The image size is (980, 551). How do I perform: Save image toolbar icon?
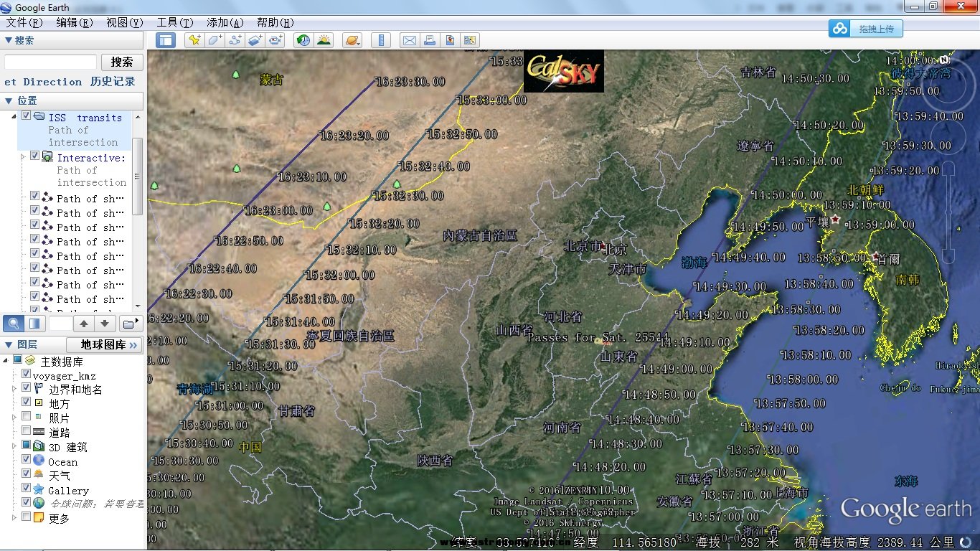pos(449,40)
